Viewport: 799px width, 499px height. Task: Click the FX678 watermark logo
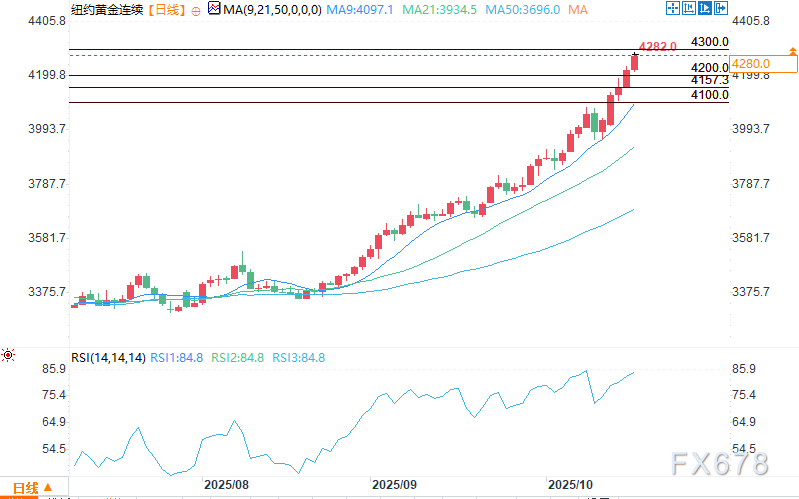(721, 466)
